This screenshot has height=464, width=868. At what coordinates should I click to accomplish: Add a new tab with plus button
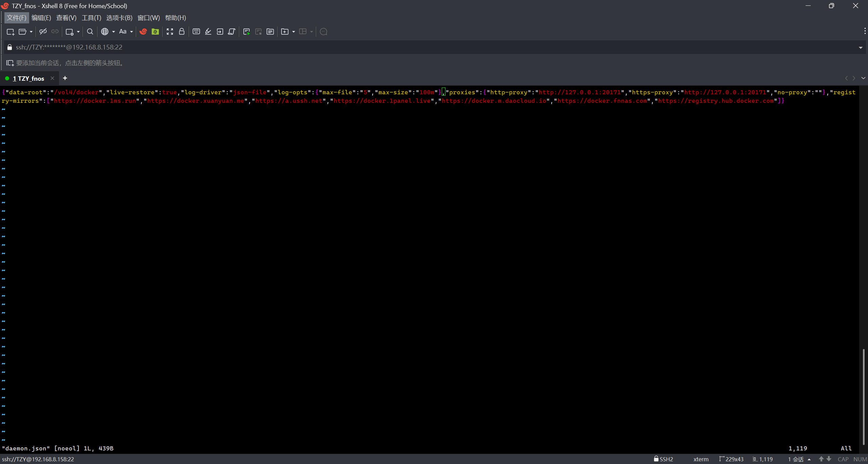(65, 78)
